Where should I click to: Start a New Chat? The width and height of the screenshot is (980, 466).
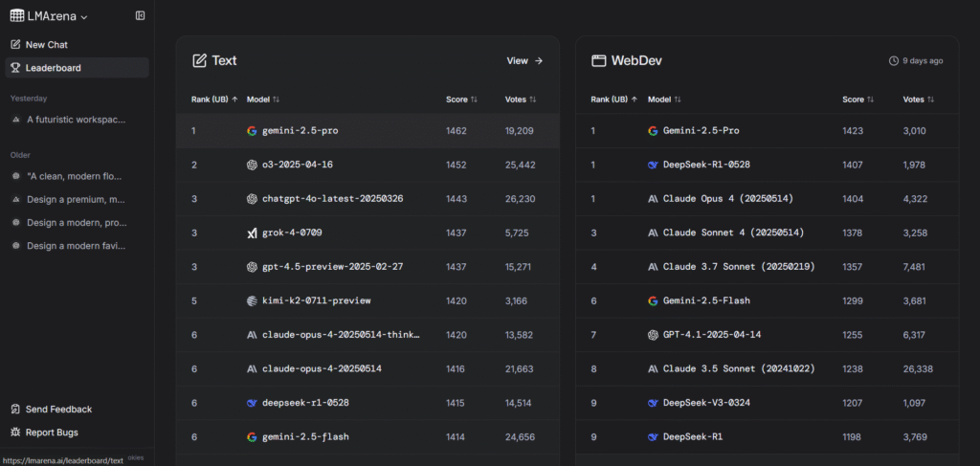77,45
